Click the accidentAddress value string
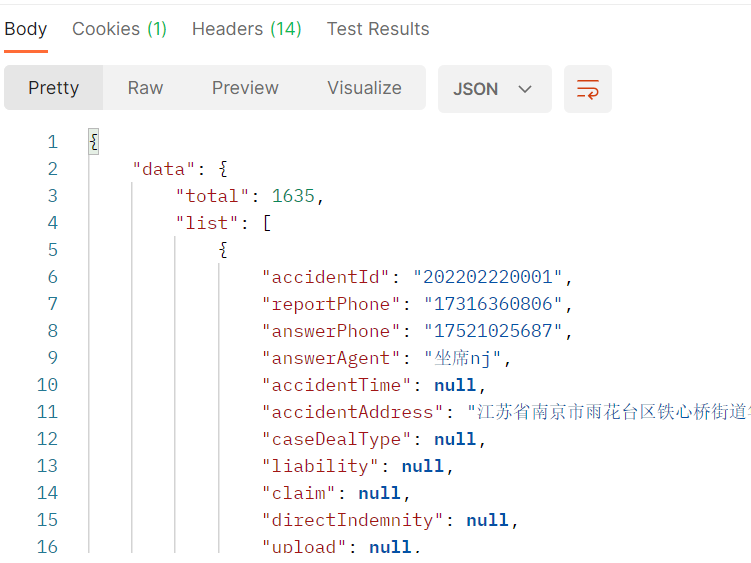The width and height of the screenshot is (751, 563). pos(609,412)
